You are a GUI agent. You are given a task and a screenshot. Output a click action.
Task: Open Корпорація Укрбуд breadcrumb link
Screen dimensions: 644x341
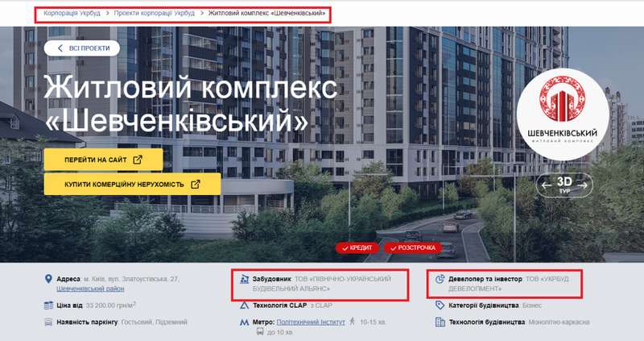[72, 13]
